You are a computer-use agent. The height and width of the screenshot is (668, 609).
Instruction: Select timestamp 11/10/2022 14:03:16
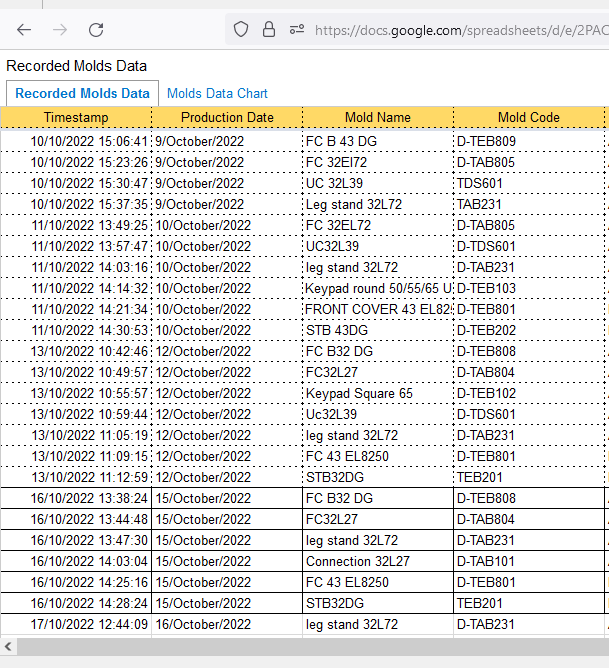click(76, 267)
